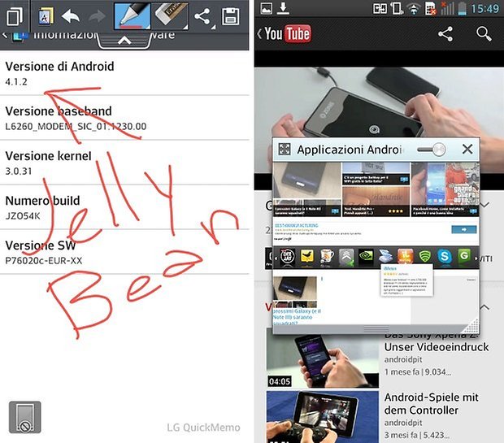
Task: Open Android-Spiele mit dem Controller video
Action: (432, 404)
